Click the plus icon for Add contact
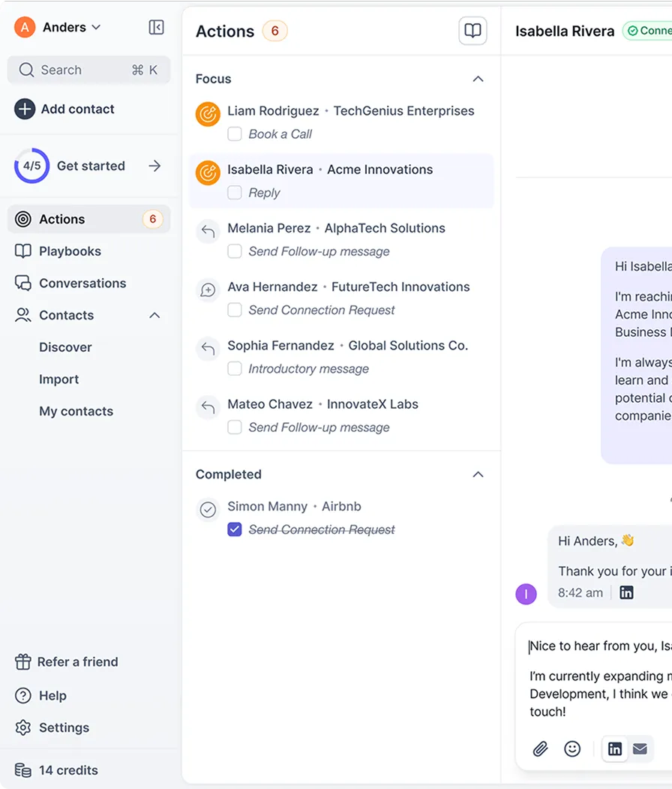The image size is (672, 789). click(x=25, y=109)
